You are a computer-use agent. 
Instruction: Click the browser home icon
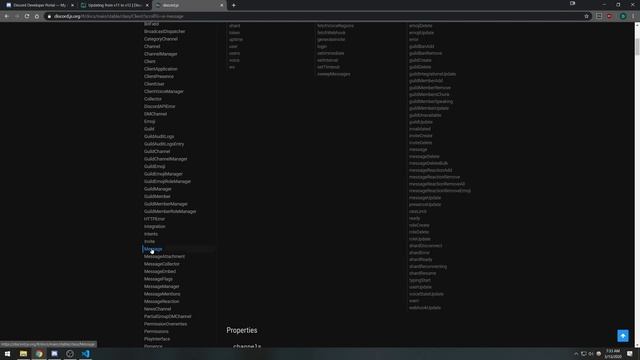(x=37, y=16)
